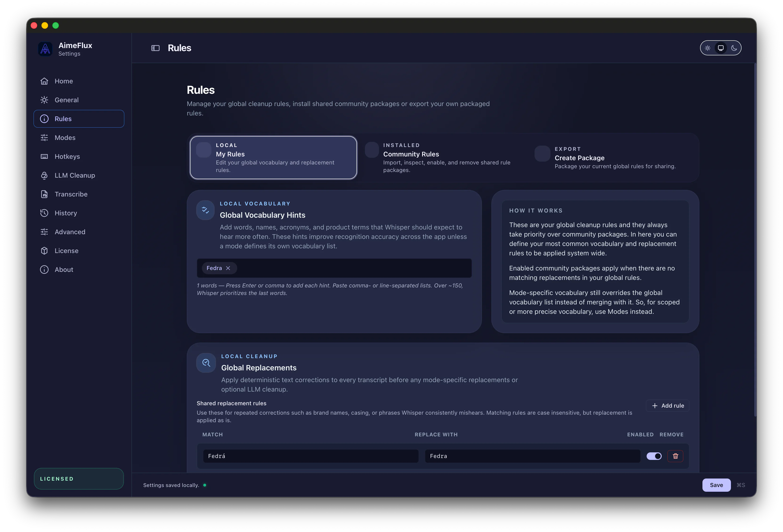
Task: Select the Rules sidebar item
Action: click(79, 119)
